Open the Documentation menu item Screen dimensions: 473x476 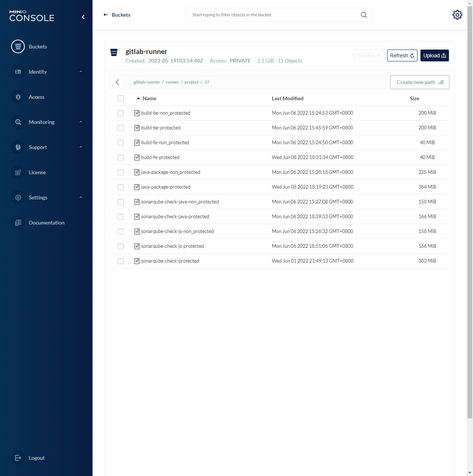pos(47,223)
